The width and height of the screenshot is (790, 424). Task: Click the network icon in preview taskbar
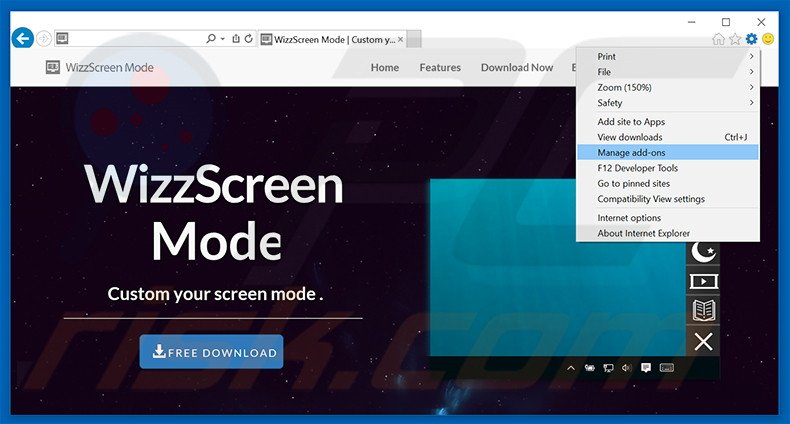pos(609,368)
